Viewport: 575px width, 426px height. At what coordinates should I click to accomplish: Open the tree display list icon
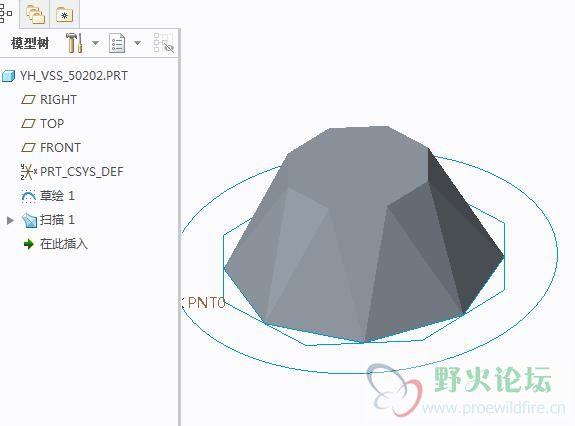tap(117, 43)
